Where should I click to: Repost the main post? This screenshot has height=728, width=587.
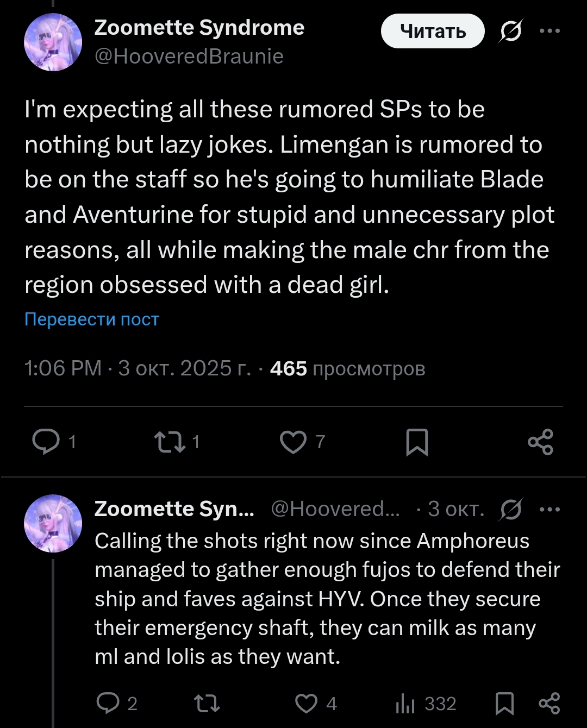[177, 442]
